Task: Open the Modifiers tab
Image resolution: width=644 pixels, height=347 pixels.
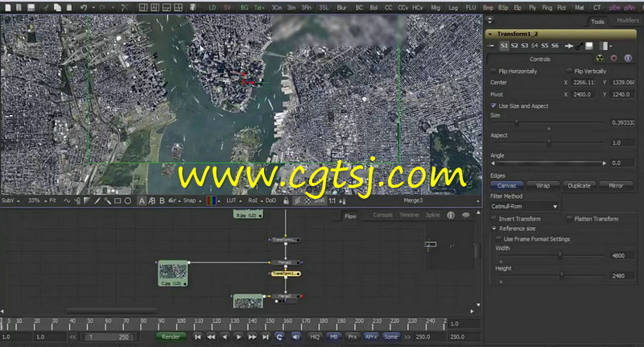Action: (x=628, y=21)
